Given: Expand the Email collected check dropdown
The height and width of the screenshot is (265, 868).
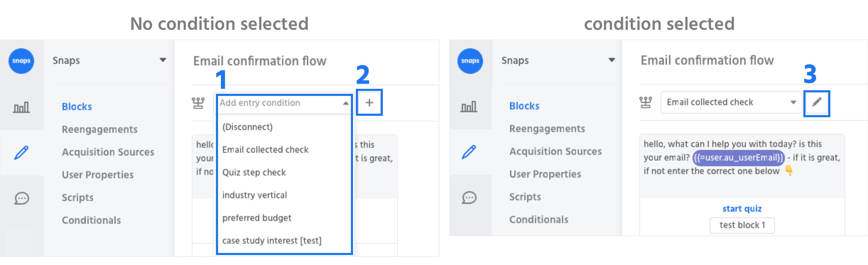Looking at the screenshot, I should coord(731,102).
